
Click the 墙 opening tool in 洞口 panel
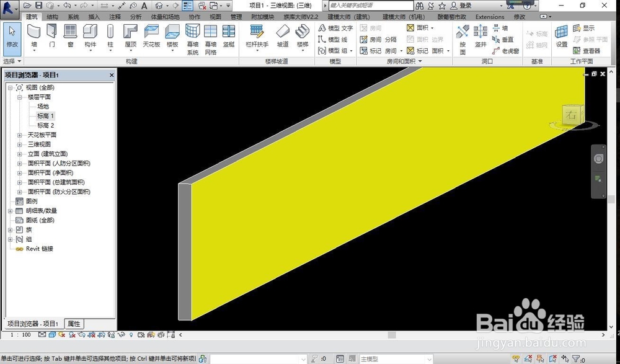[x=500, y=28]
